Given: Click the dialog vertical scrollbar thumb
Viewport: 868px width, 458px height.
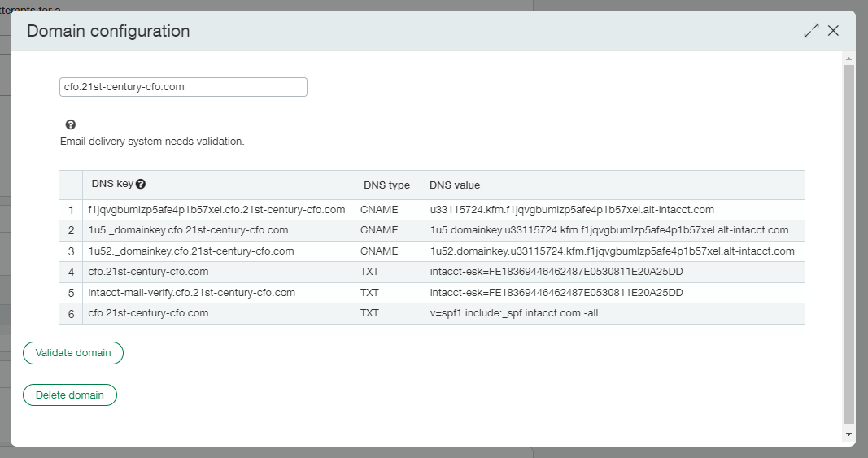Looking at the screenshot, I should pos(848,244).
